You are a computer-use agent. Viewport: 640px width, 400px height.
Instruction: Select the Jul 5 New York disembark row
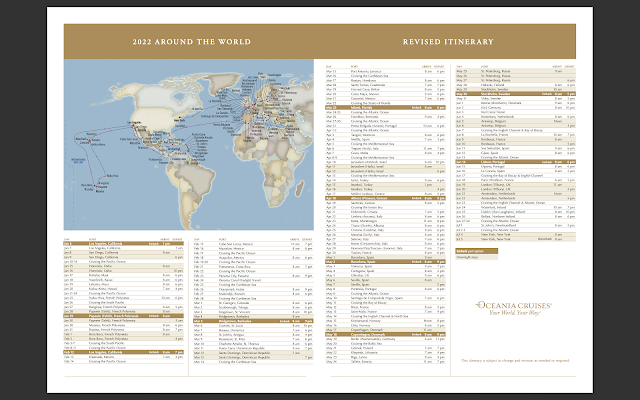coord(516,239)
